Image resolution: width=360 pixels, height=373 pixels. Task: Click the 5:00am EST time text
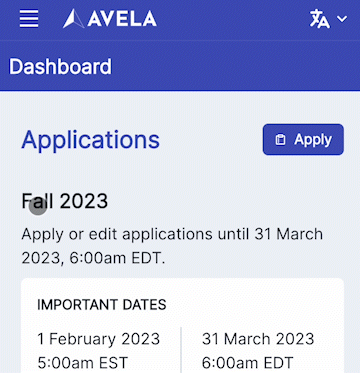coord(83,363)
